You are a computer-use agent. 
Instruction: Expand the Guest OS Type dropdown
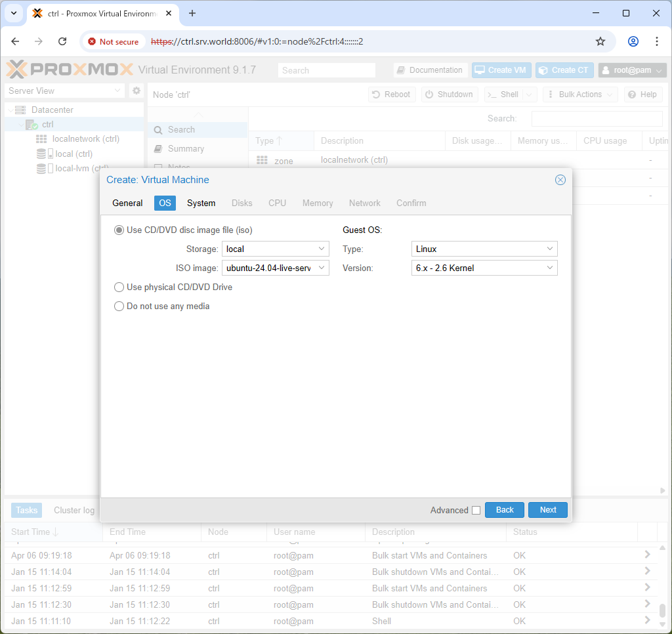coord(484,249)
